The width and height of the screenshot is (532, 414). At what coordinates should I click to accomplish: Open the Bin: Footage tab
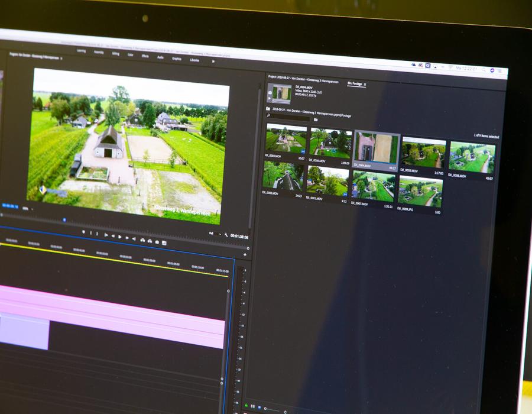(x=355, y=83)
